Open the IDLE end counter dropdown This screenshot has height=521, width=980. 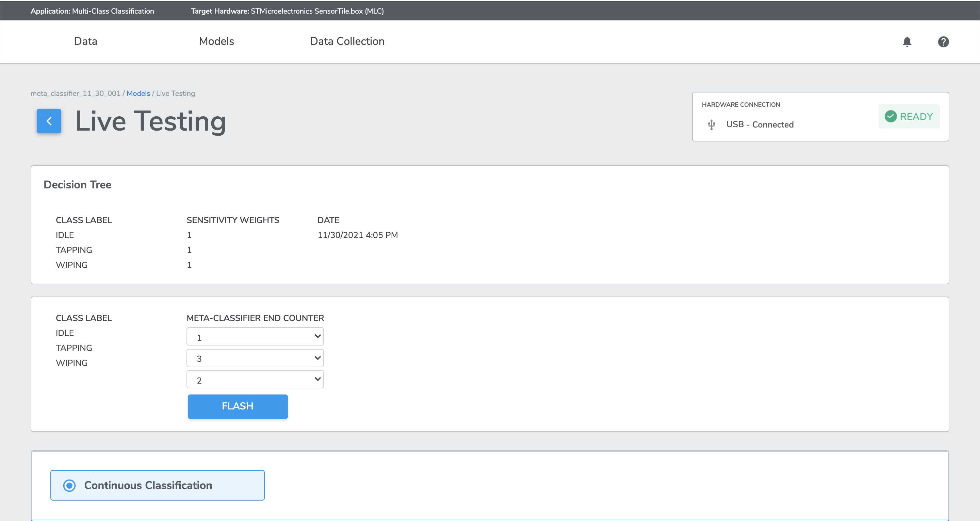click(x=255, y=337)
